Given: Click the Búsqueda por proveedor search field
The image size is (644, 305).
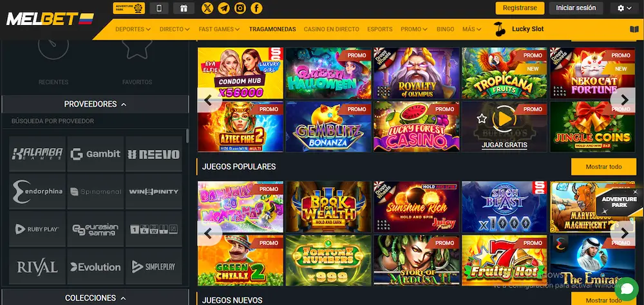Looking at the screenshot, I should coord(95,121).
